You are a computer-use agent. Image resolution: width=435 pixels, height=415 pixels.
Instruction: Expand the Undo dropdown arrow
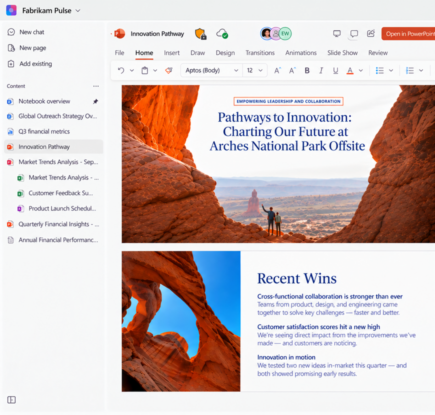(x=132, y=70)
